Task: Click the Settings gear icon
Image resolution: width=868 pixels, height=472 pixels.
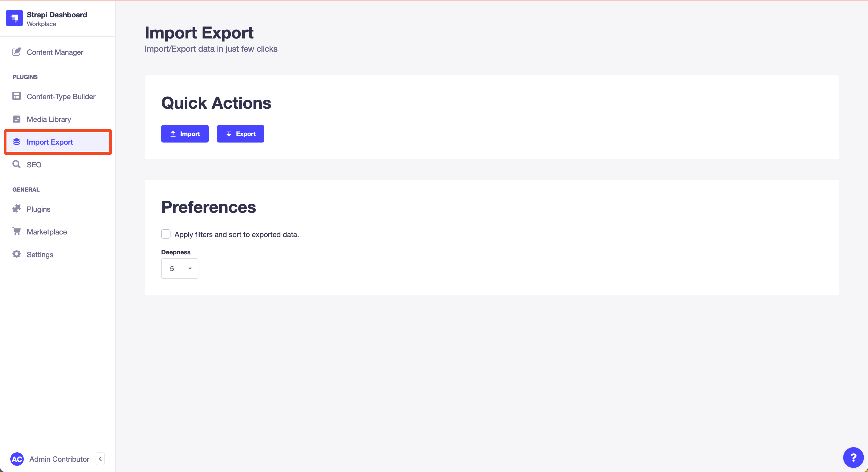Action: pos(17,254)
